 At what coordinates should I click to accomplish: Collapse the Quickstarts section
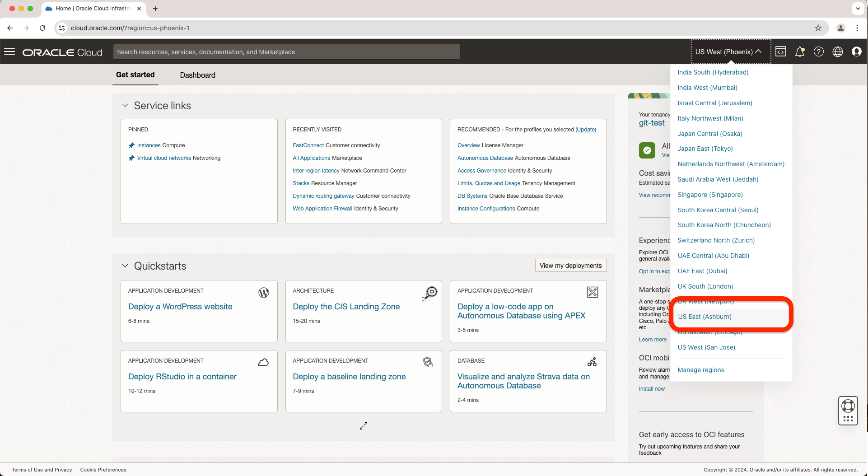pos(125,266)
